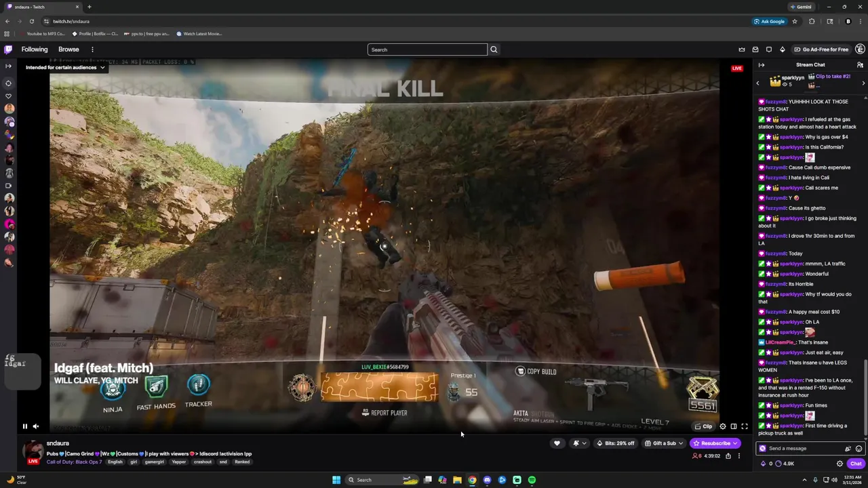Image resolution: width=868 pixels, height=488 pixels.
Task: Open the Bits cheer icon in chat input
Action: click(x=848, y=449)
